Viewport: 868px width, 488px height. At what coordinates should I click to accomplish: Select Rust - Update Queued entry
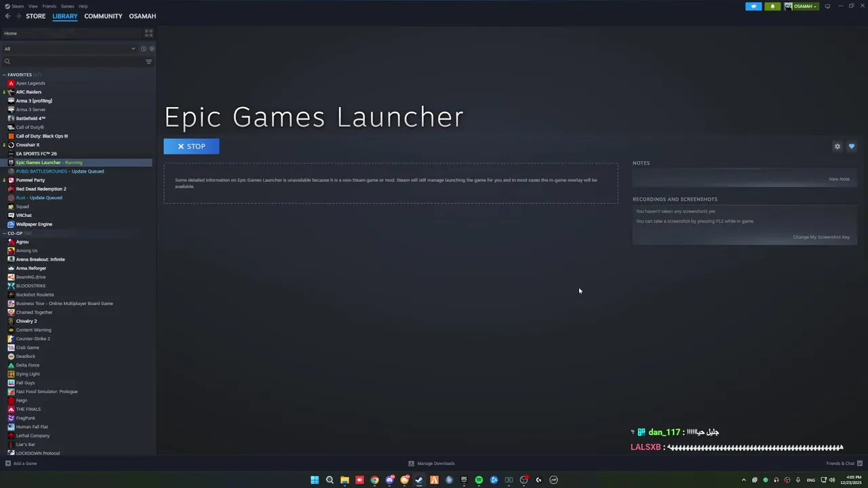point(39,198)
